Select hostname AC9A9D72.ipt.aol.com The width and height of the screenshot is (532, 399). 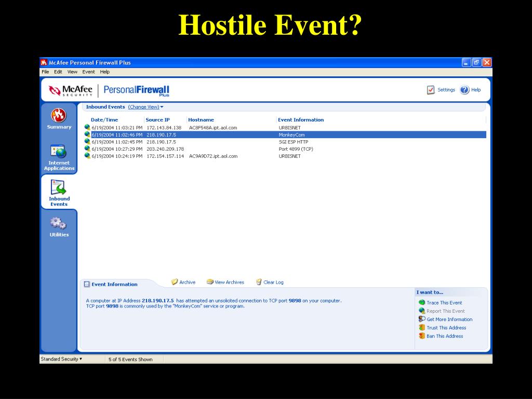point(213,156)
